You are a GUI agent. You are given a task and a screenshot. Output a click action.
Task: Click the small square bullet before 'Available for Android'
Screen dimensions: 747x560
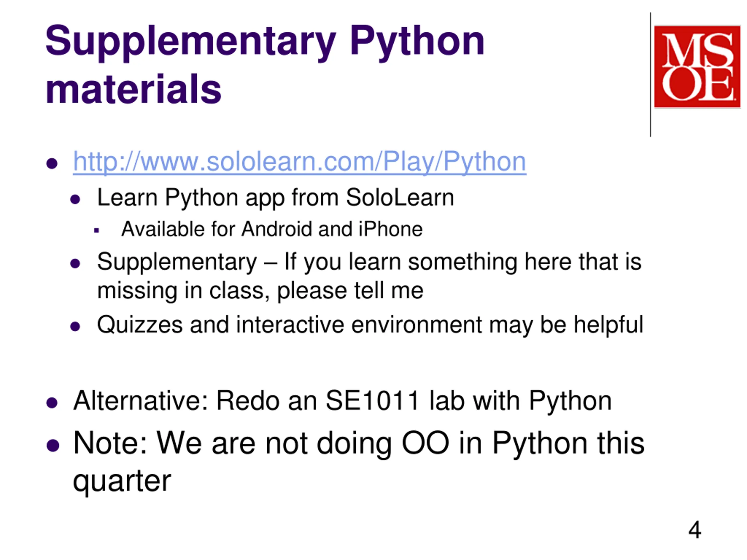[x=97, y=230]
